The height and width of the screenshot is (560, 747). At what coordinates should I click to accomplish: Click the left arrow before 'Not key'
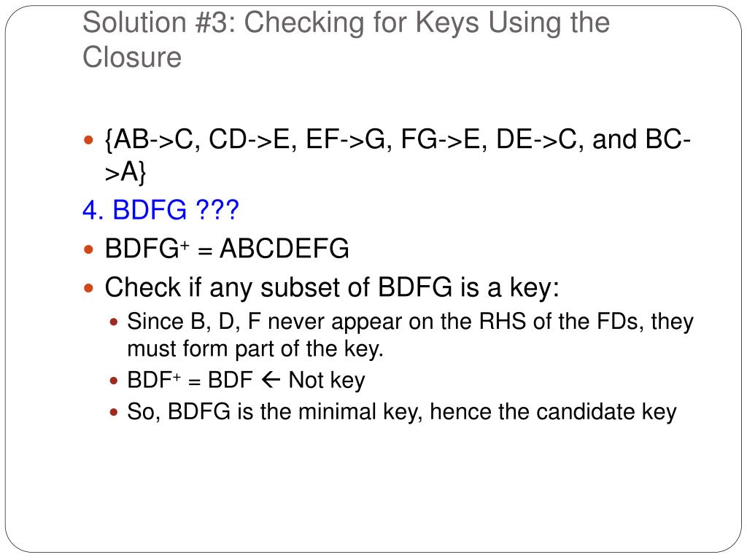[x=271, y=379]
